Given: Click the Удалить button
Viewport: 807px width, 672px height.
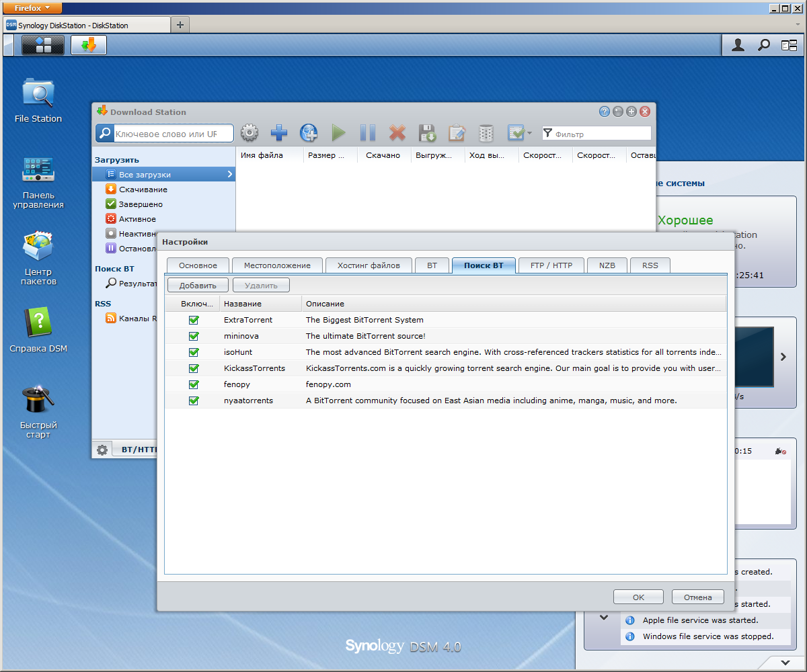Looking at the screenshot, I should [x=261, y=285].
